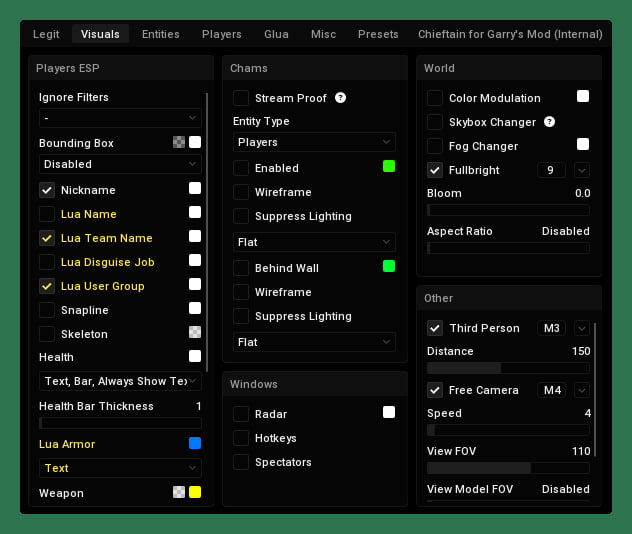Open the Entity Type Players dropdown
This screenshot has width=632, height=534.
pyautogui.click(x=314, y=143)
